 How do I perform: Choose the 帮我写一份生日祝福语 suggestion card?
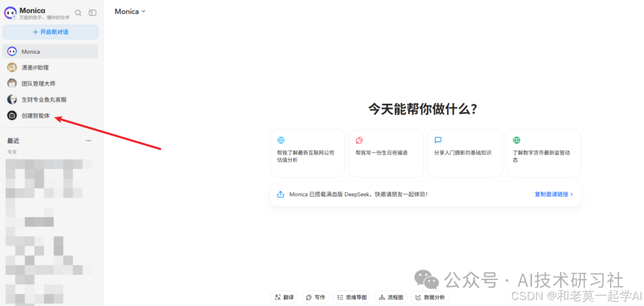386,153
